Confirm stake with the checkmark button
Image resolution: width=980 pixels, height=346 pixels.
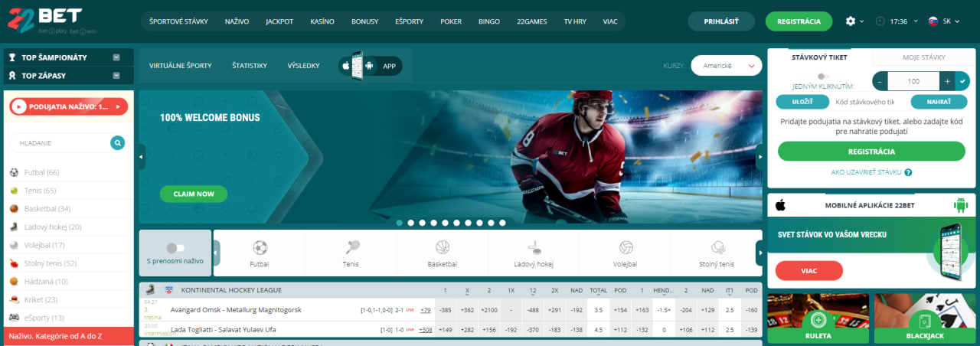pyautogui.click(x=962, y=81)
